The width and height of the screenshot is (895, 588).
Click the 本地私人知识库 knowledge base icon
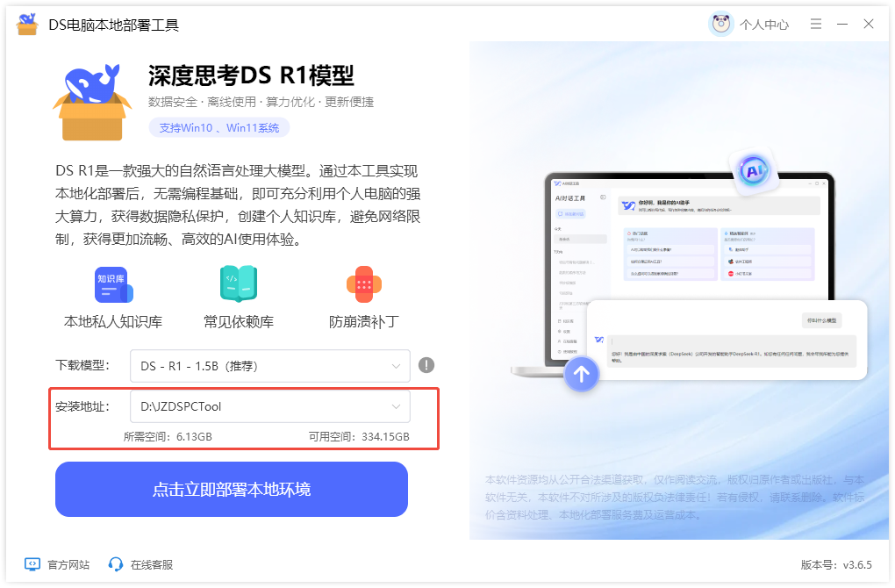click(113, 284)
